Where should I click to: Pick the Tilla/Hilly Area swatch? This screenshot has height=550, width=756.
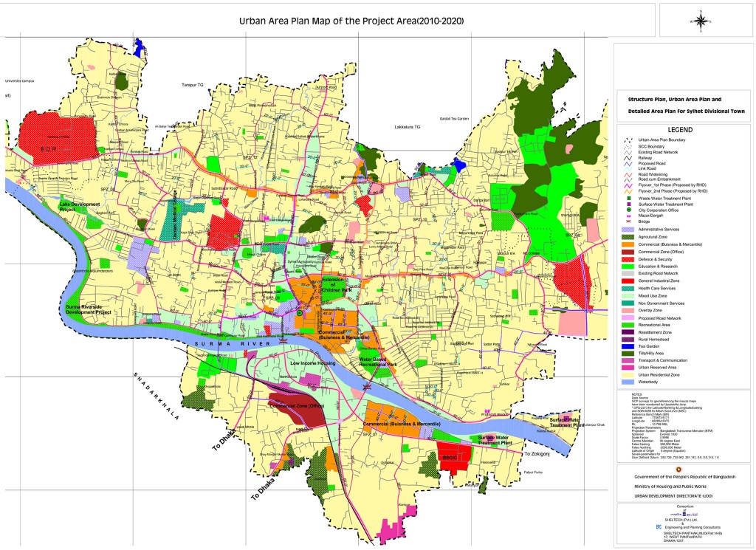(628, 354)
